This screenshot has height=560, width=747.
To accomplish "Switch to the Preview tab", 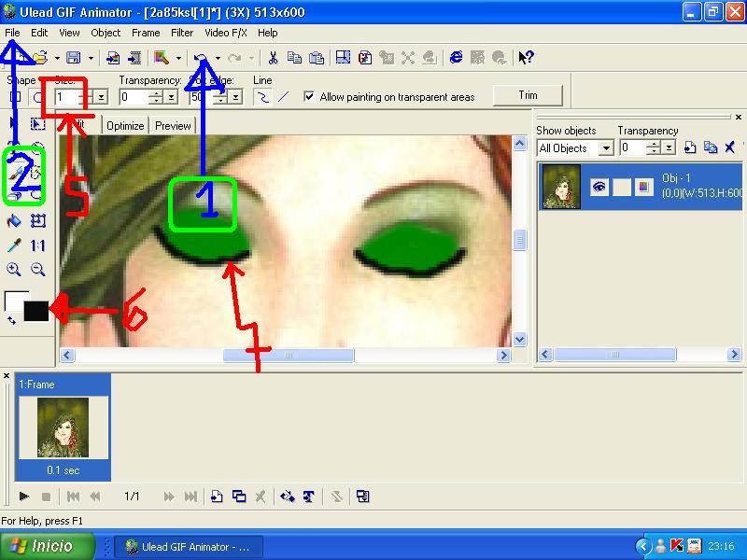I will pyautogui.click(x=173, y=126).
